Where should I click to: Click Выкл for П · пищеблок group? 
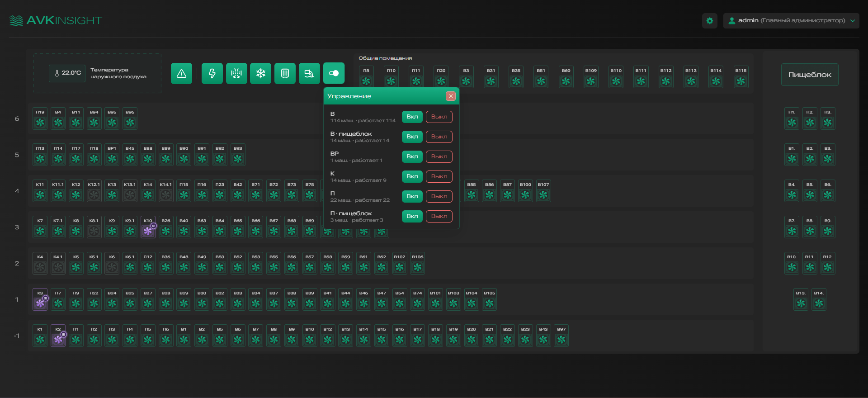coord(439,216)
